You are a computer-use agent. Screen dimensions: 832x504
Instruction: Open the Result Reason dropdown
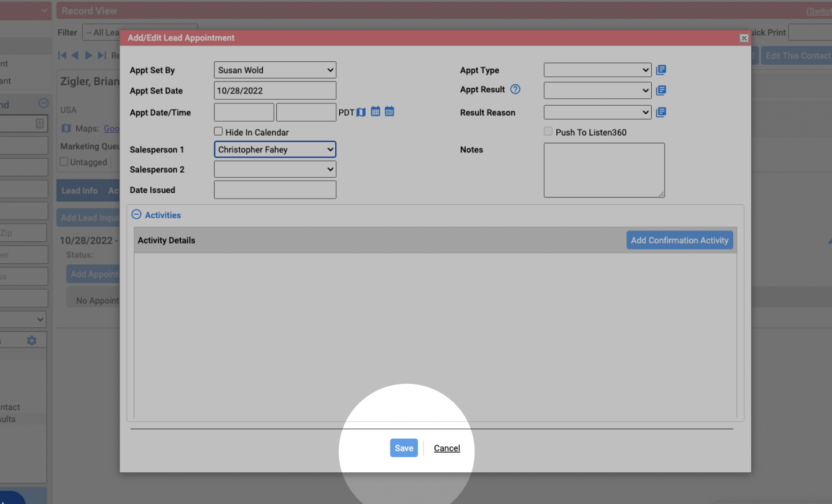point(597,112)
